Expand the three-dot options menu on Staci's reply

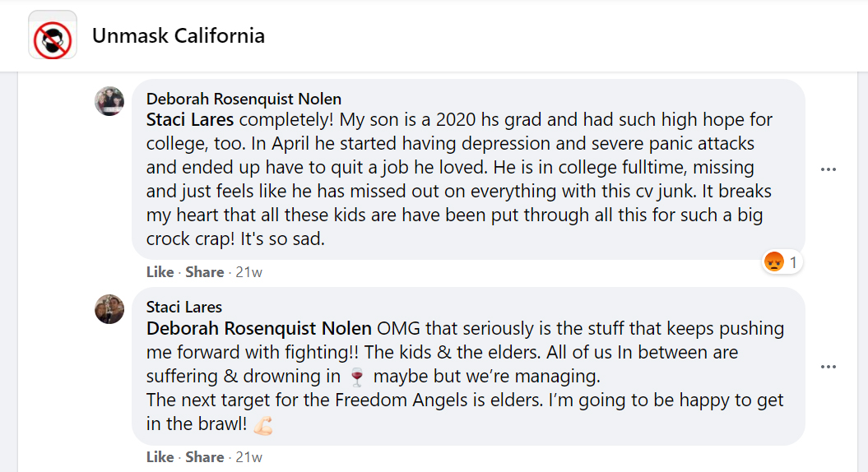click(x=829, y=367)
